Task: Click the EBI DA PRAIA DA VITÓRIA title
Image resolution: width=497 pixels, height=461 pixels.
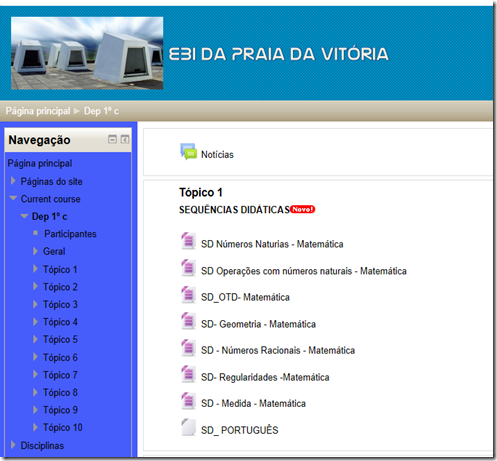Action: pos(279,54)
